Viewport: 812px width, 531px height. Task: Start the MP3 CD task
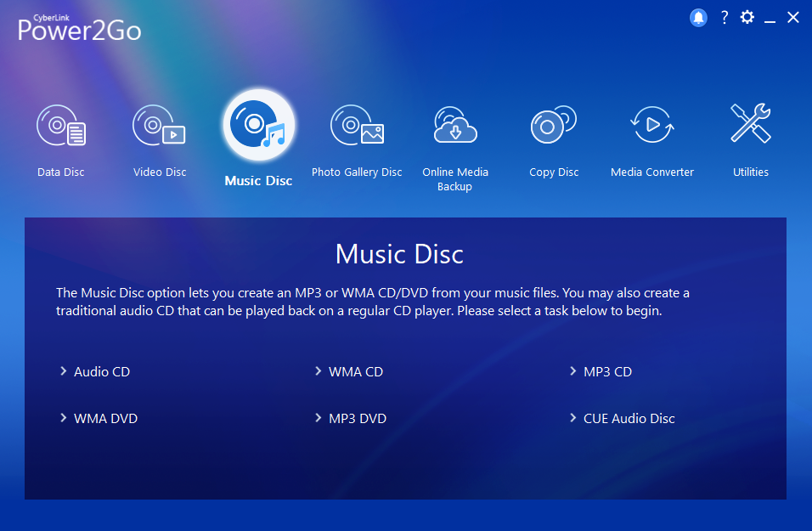coord(607,372)
